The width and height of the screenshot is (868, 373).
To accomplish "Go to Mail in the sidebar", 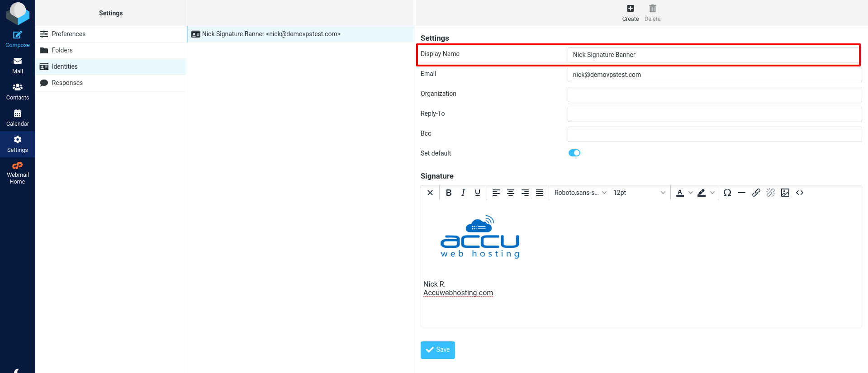I will pos(18,66).
